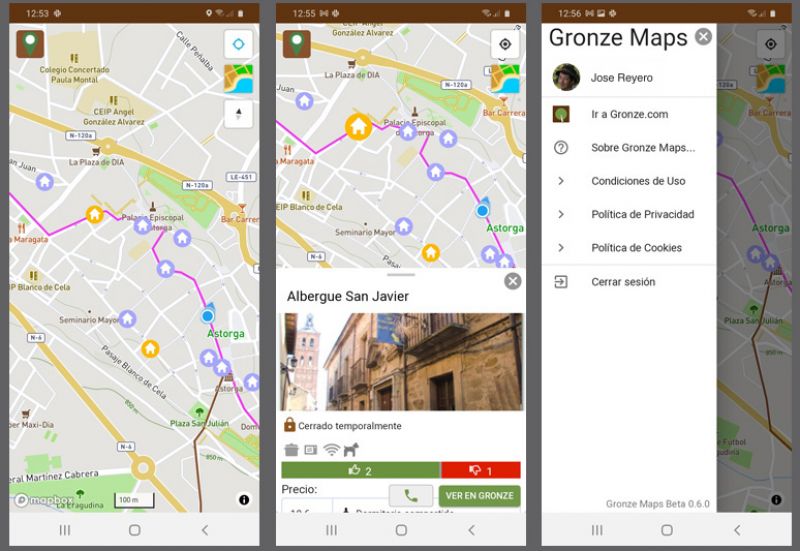The width and height of the screenshot is (800, 551).
Task: Open Sobre Gronze Maps menu entry
Action: [x=629, y=148]
